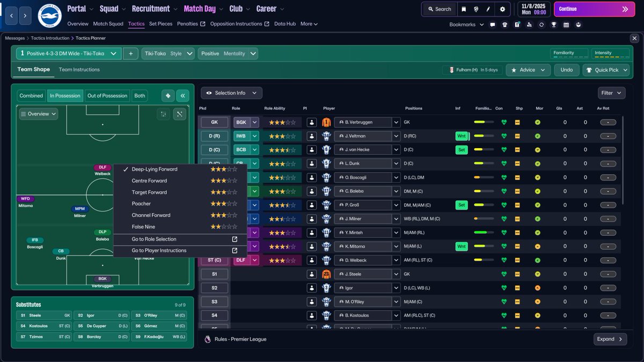This screenshot has width=644, height=362.
Task: Open the bookmark icon beside Search
Action: tap(464, 9)
